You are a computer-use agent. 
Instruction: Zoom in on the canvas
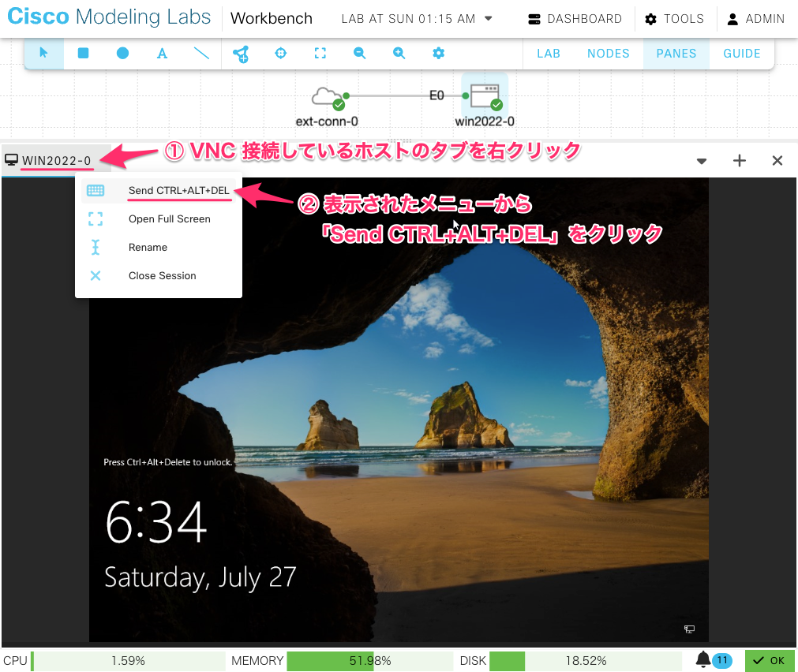pos(399,53)
